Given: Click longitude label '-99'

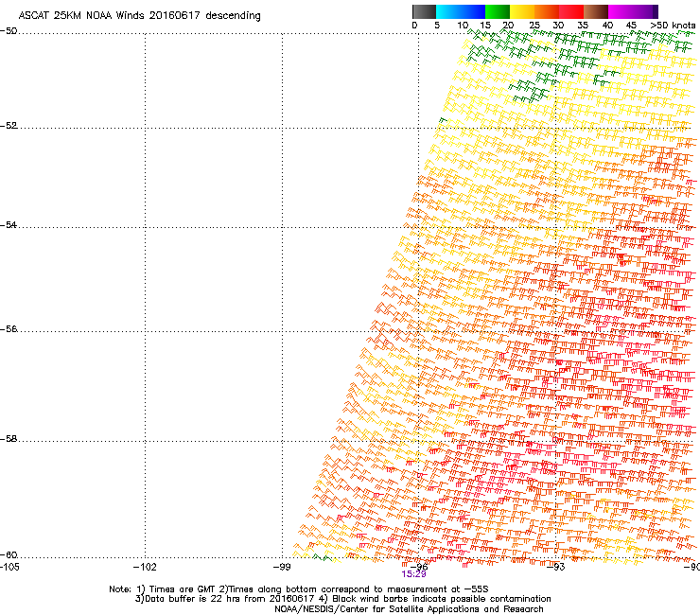Looking at the screenshot, I should tap(282, 567).
